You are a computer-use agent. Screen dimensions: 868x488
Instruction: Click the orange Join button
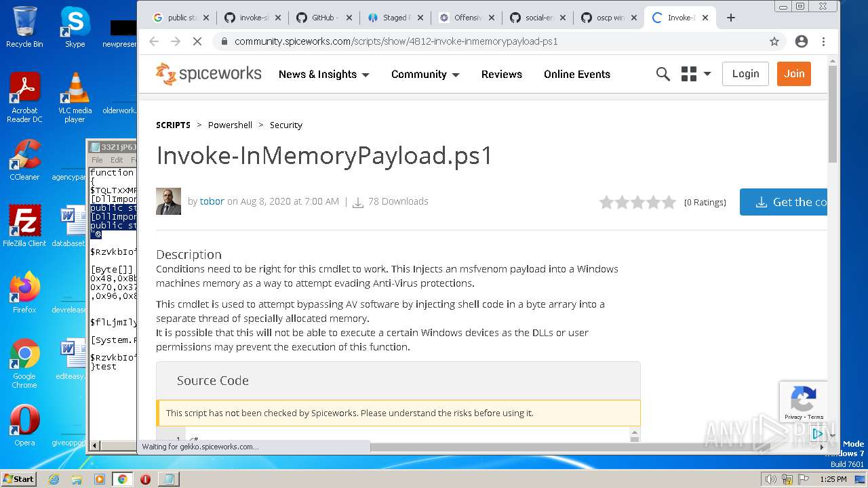[794, 74]
